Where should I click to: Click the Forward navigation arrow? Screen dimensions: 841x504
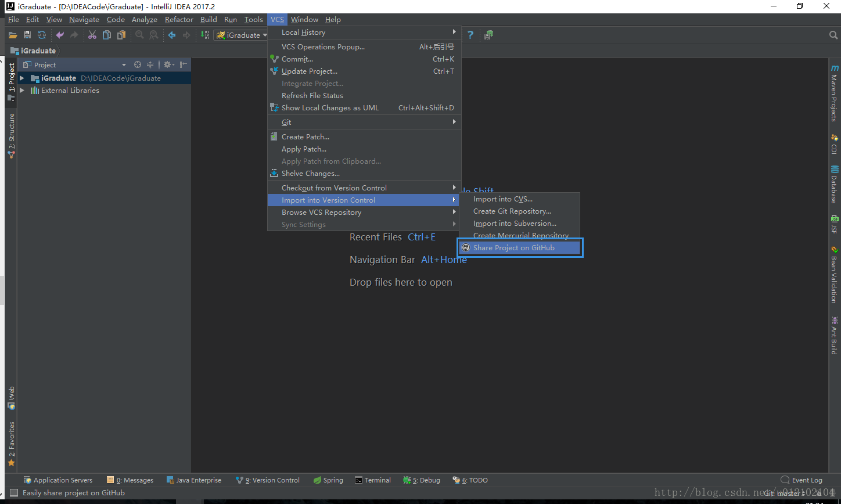tap(186, 35)
